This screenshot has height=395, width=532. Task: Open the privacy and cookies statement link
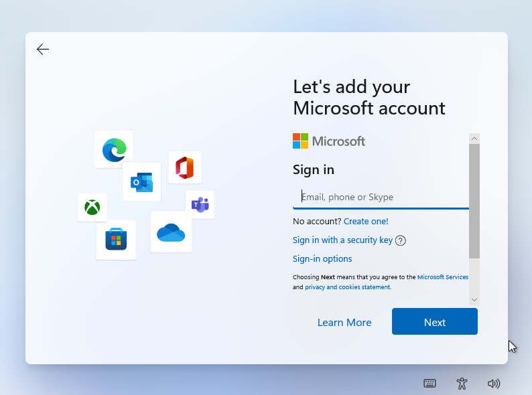[348, 287]
